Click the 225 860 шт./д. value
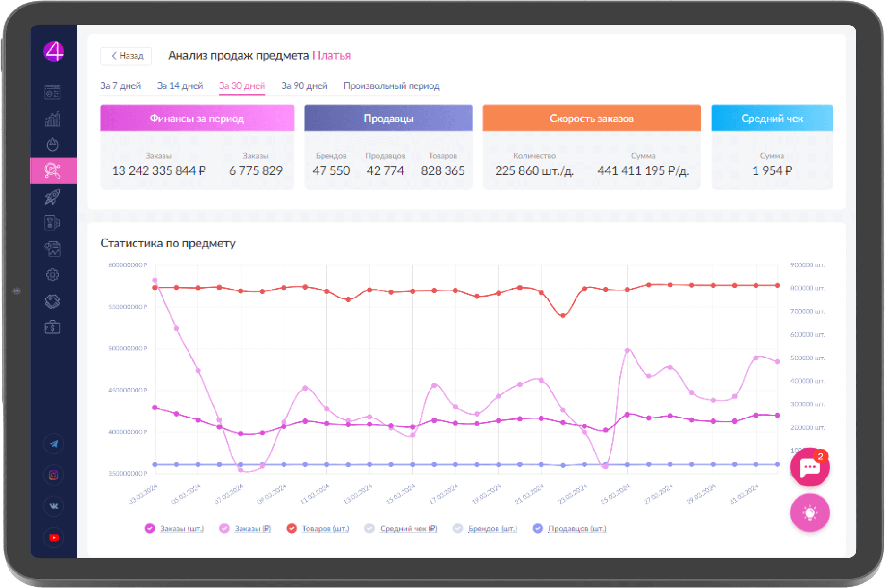This screenshot has width=885, height=588. click(x=534, y=170)
